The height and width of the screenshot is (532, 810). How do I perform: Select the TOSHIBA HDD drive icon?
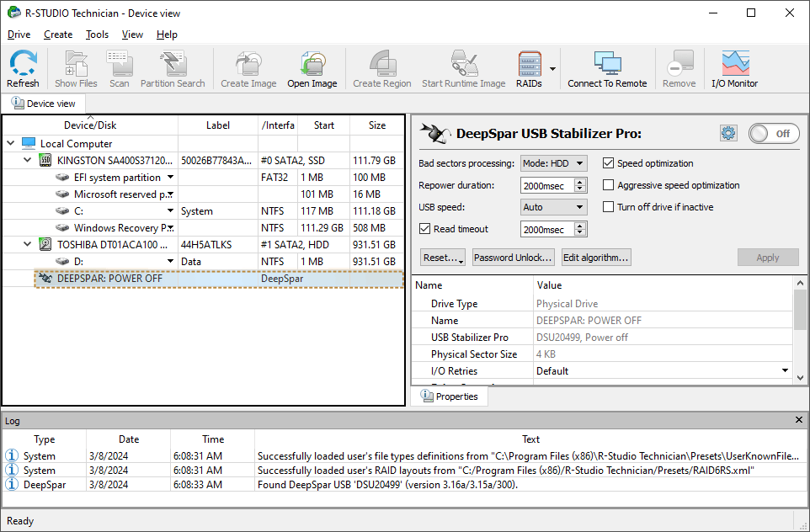pos(45,244)
